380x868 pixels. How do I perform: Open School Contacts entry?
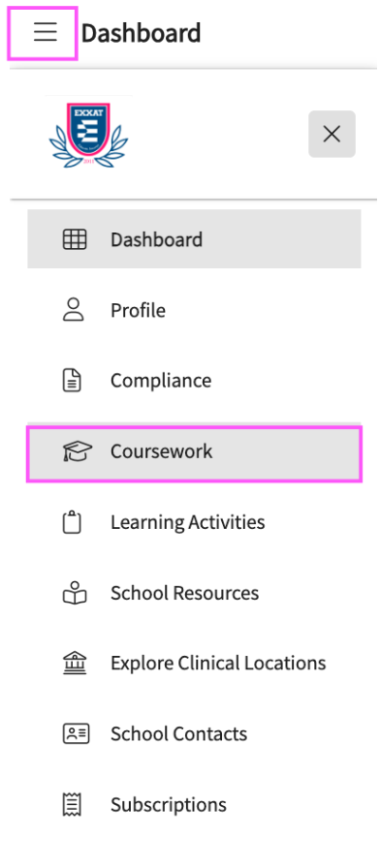[x=195, y=733]
